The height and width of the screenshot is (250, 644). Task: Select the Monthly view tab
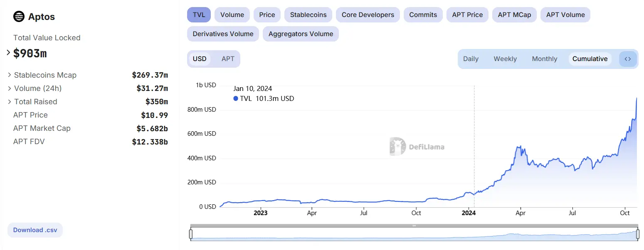click(544, 59)
